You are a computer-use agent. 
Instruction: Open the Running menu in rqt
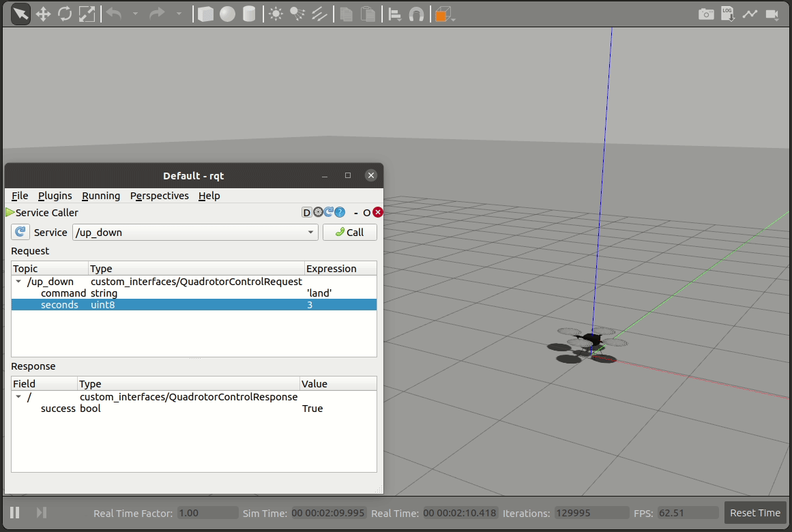point(101,196)
